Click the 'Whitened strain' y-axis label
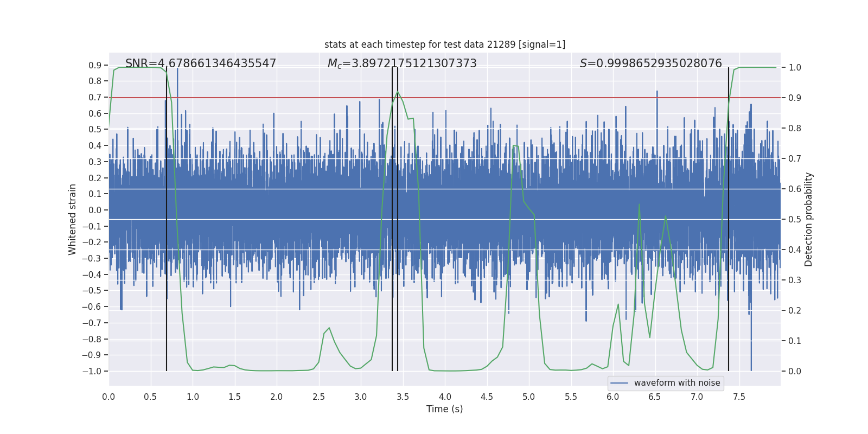 (72, 219)
